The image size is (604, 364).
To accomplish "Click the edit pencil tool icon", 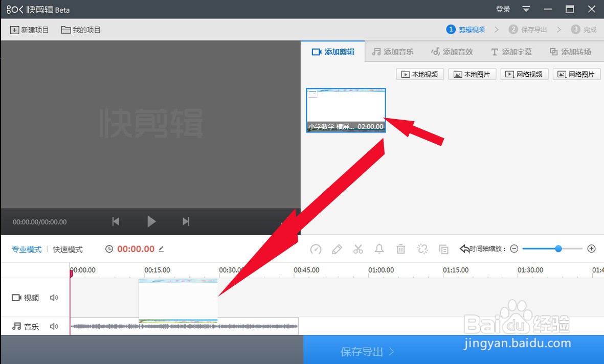I will point(337,249).
